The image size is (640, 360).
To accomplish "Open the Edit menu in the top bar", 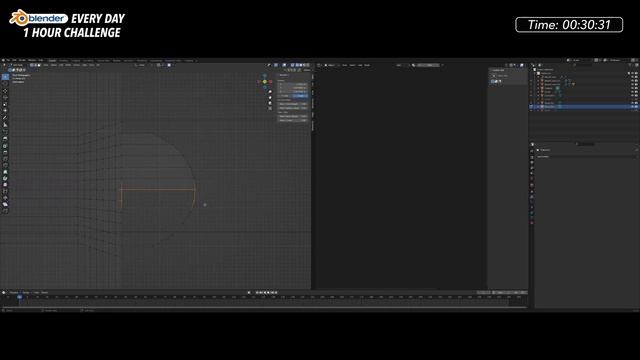I will click(x=14, y=60).
